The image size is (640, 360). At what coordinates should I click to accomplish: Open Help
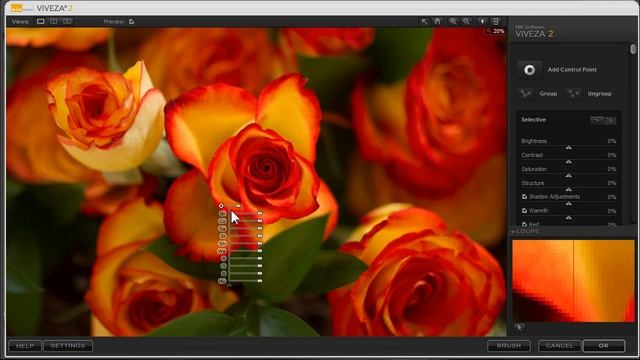coord(24,346)
